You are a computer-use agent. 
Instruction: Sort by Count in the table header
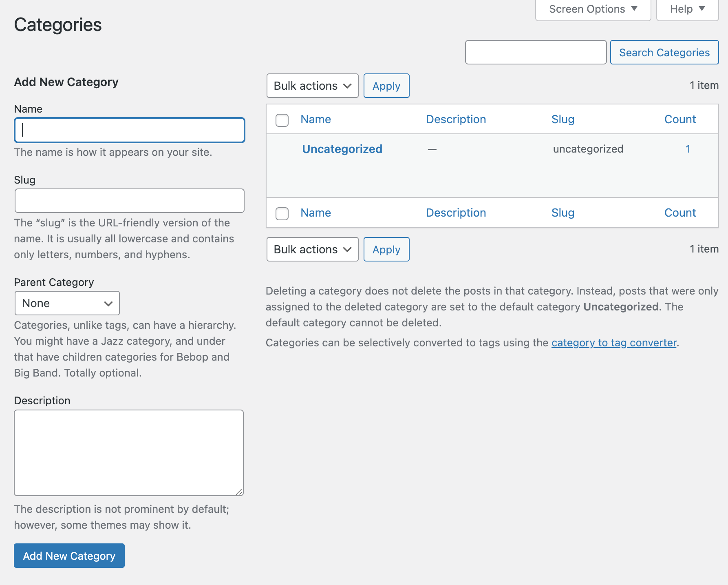point(680,119)
